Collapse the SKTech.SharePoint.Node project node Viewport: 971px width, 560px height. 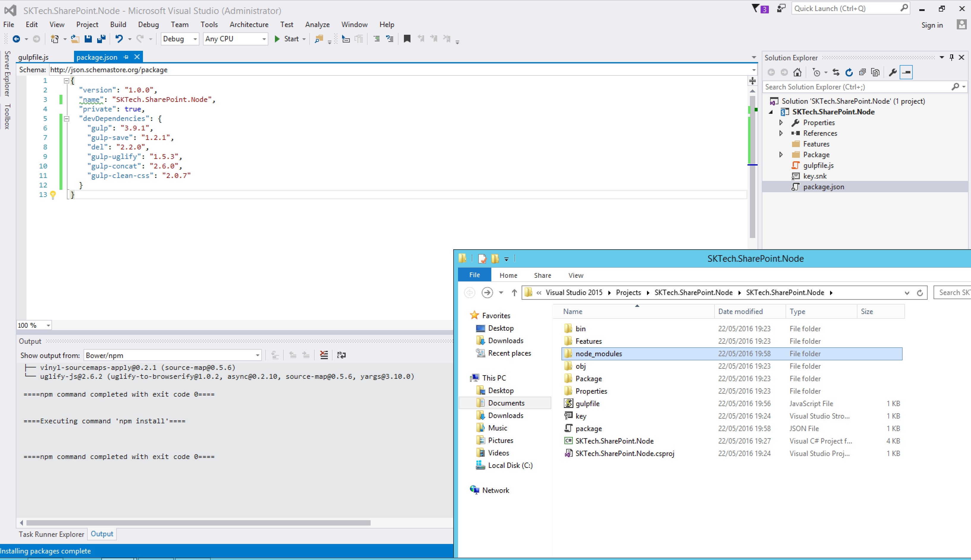tap(771, 112)
